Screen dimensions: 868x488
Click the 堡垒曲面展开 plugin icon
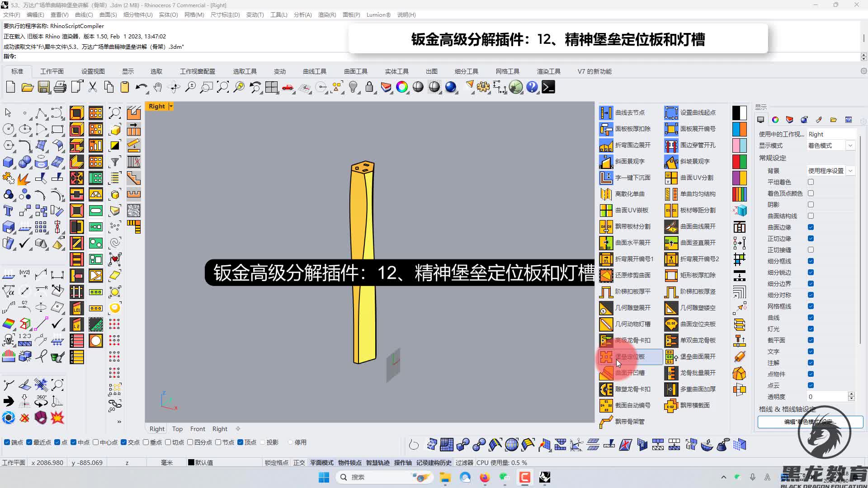pos(671,357)
